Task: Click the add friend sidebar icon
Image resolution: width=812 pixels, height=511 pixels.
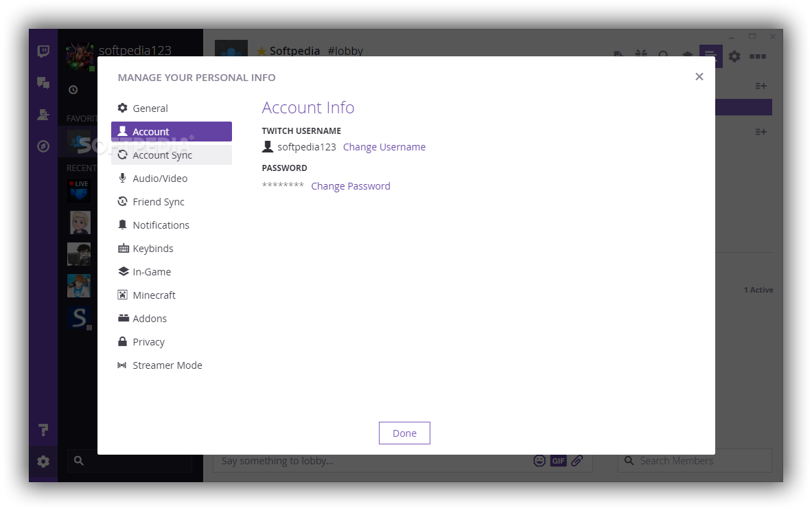Action: pos(43,115)
